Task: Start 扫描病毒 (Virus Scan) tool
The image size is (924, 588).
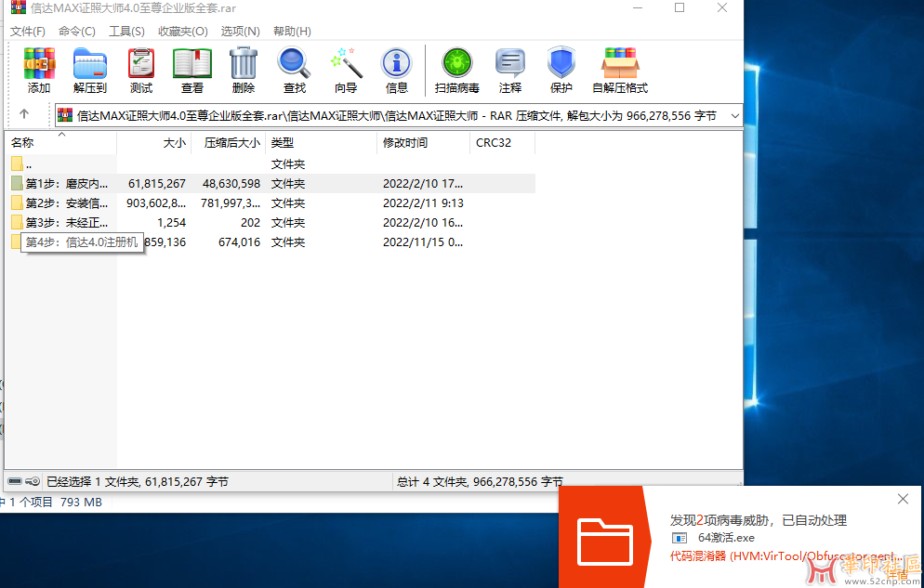Action: [456, 70]
